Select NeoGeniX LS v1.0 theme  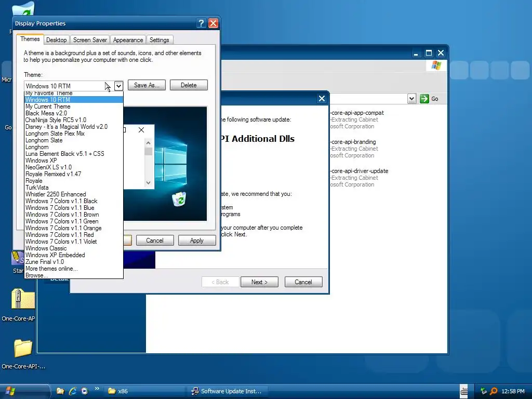point(74,167)
